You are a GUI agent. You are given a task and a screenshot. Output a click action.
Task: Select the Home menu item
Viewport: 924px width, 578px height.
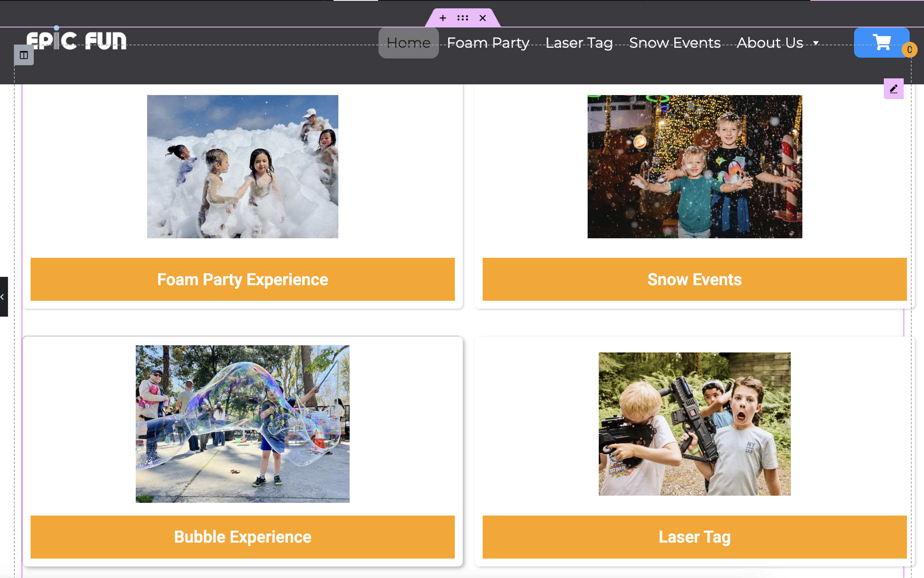[x=408, y=43]
